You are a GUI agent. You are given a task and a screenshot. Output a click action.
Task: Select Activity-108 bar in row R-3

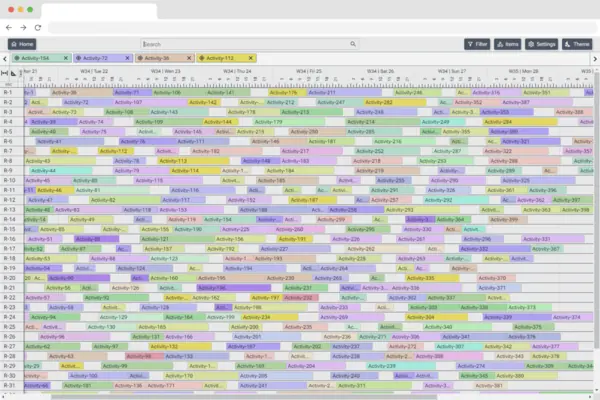click(x=126, y=112)
